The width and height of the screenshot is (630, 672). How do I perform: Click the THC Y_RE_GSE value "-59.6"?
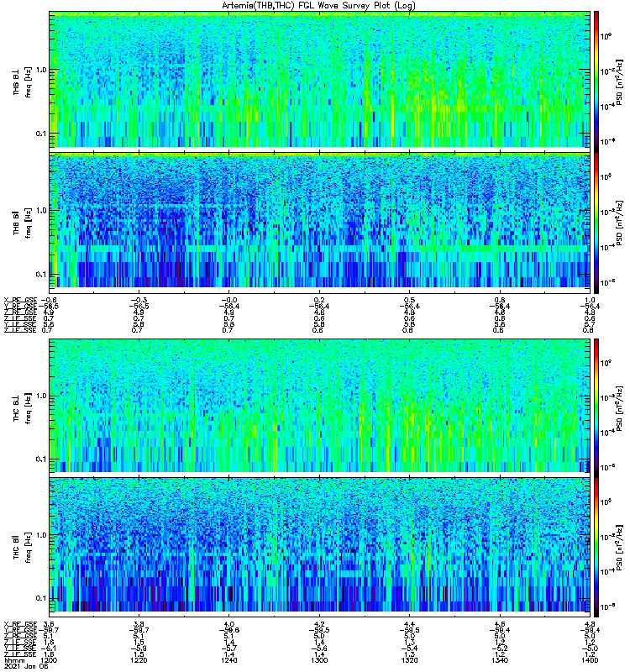(x=229, y=630)
